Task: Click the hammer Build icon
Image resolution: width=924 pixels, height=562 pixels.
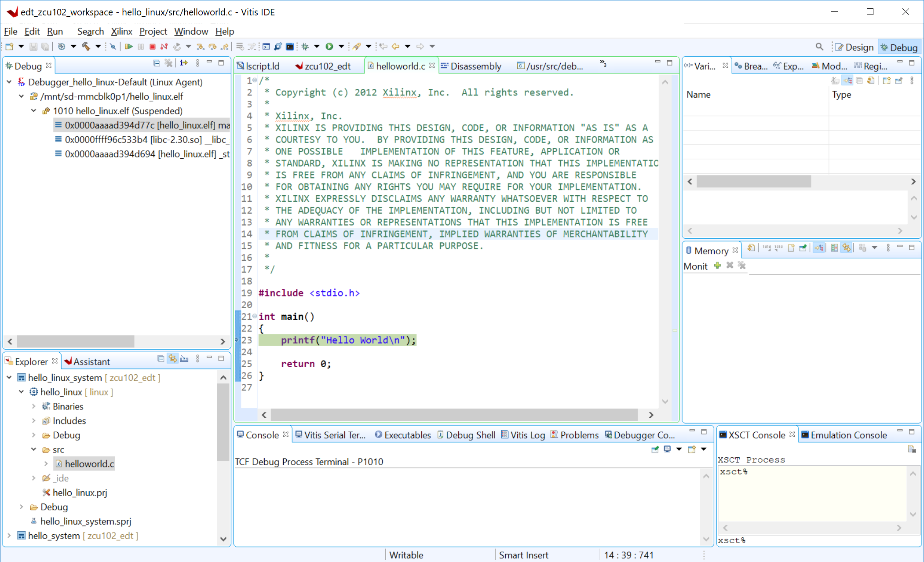Action: [86, 47]
